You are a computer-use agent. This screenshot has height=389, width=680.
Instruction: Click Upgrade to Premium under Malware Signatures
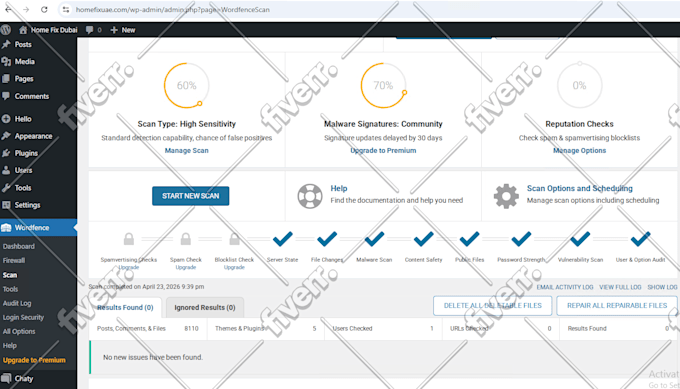click(x=383, y=150)
